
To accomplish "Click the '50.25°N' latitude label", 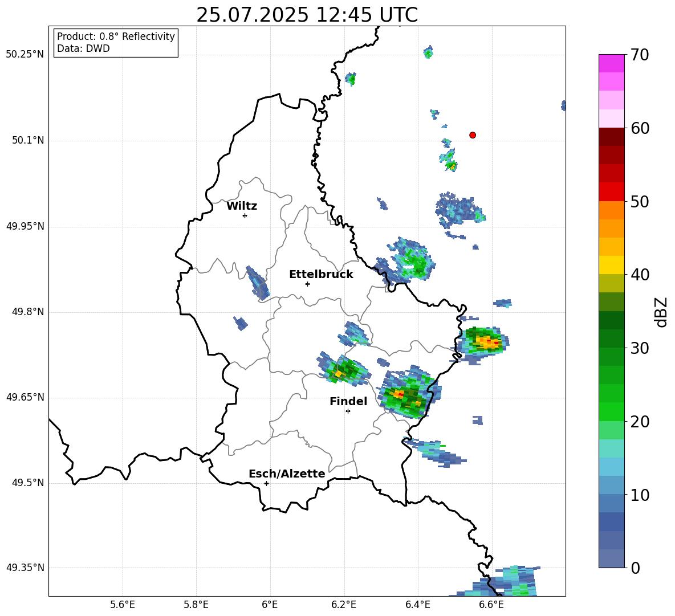I will pyautogui.click(x=25, y=55).
